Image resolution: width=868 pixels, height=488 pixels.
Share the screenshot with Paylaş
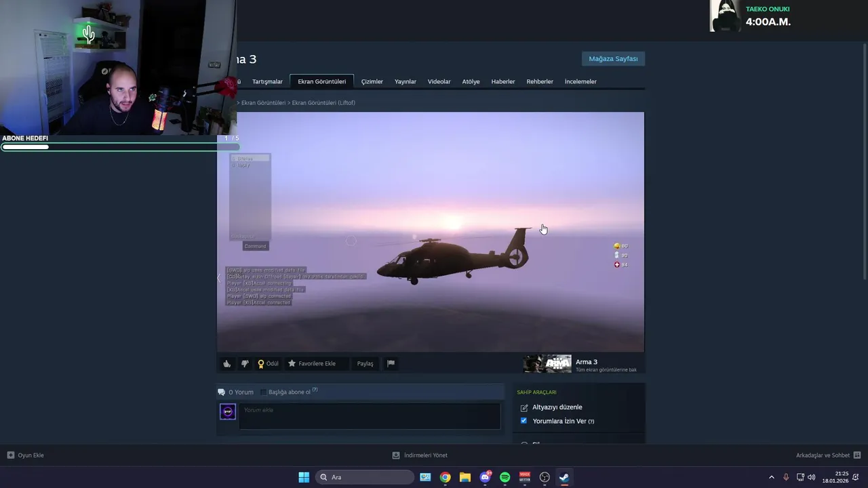point(366,363)
